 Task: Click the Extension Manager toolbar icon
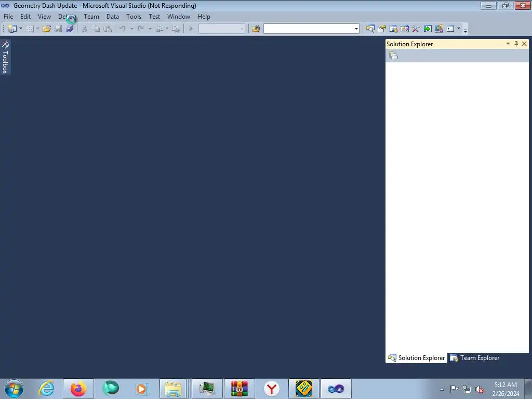(x=438, y=29)
